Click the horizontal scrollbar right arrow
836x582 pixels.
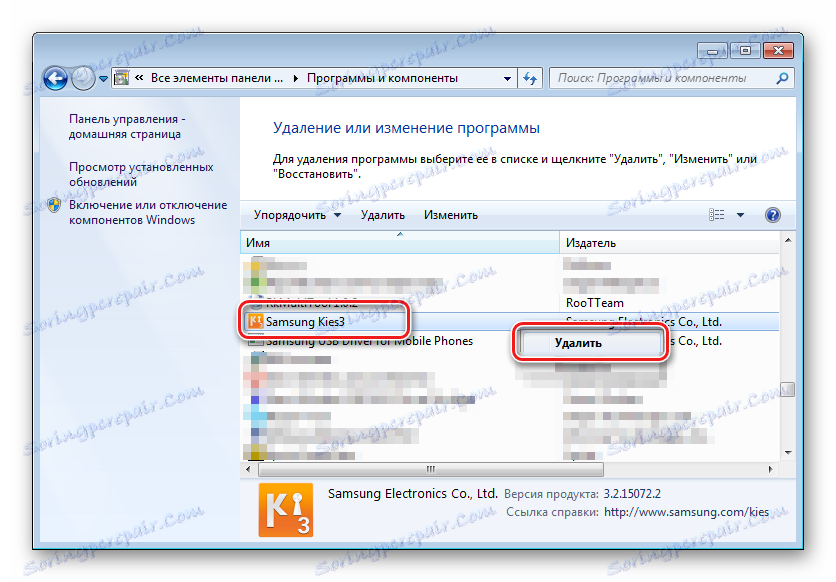coord(770,470)
